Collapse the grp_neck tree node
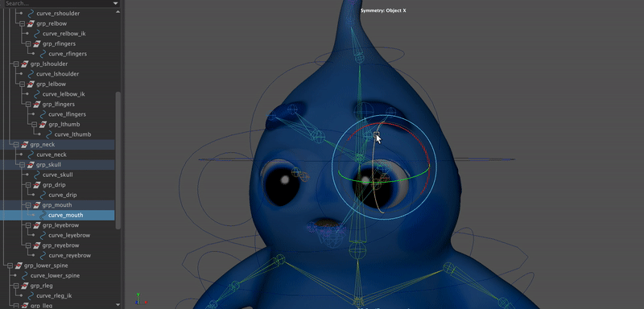 point(16,145)
